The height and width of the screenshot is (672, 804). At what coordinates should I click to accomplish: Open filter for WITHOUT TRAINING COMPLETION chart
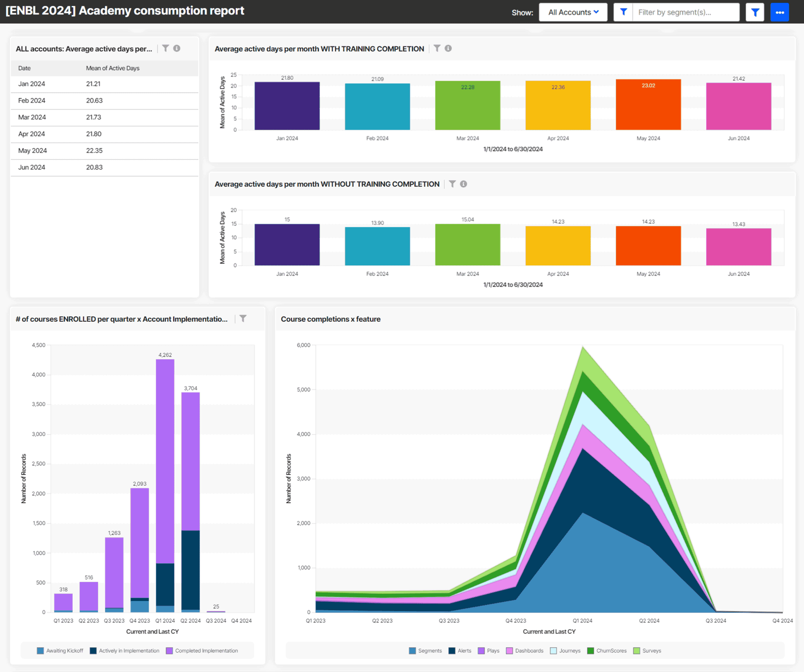pos(452,184)
